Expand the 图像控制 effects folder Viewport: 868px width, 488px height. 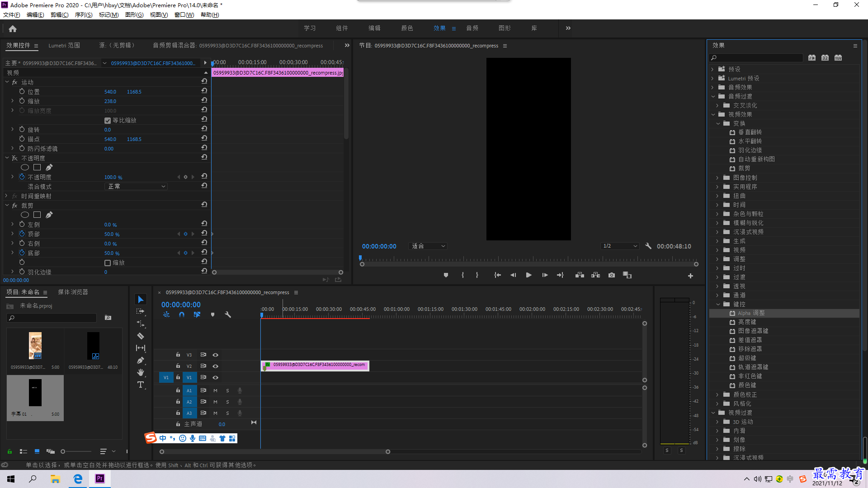717,178
